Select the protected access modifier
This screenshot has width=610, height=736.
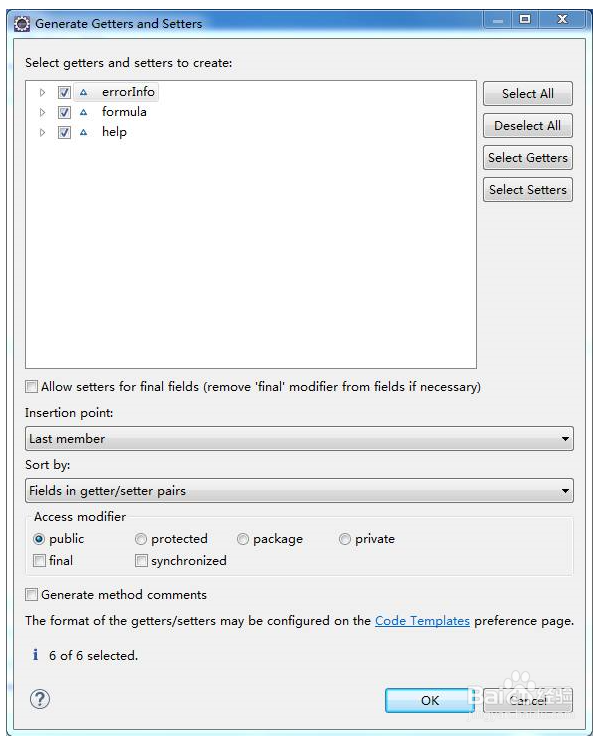(141, 539)
